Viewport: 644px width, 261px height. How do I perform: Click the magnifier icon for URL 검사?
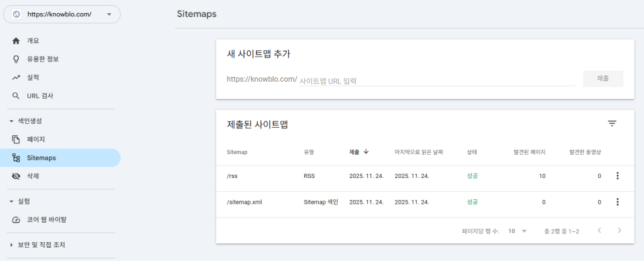pos(16,96)
